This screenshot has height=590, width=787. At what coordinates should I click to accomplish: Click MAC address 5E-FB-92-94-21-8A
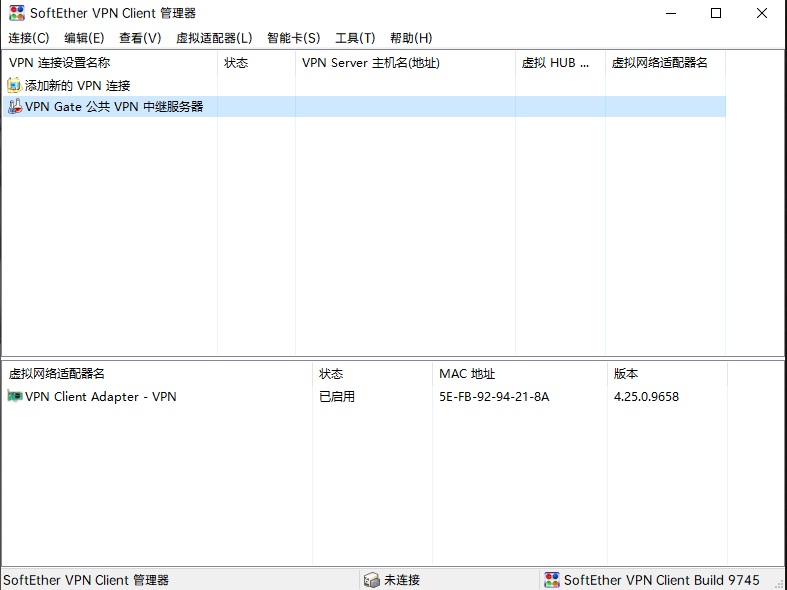(494, 396)
